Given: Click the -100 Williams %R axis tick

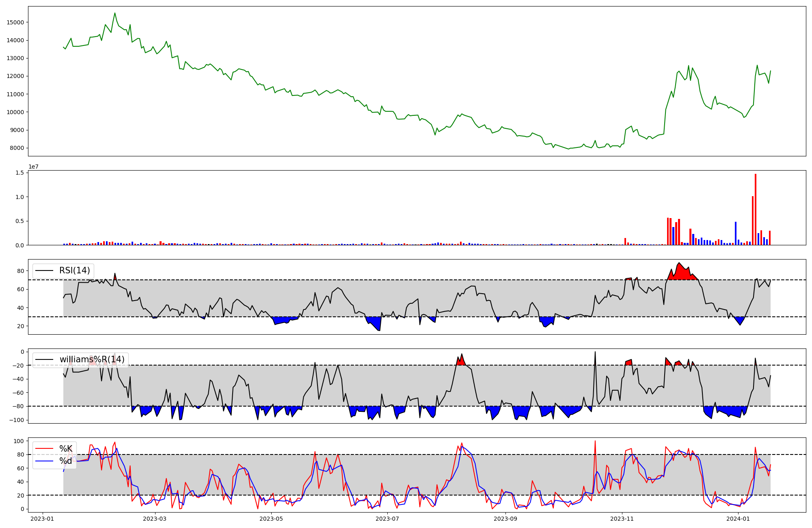Looking at the screenshot, I should point(17,420).
